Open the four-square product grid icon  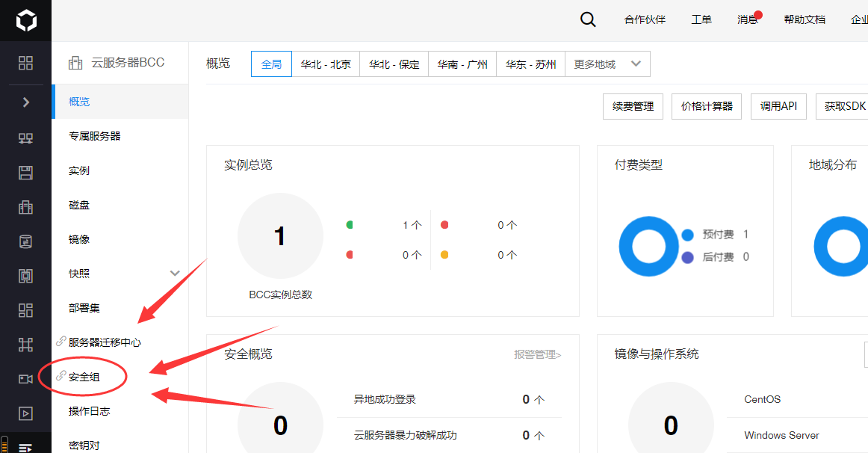tap(25, 63)
